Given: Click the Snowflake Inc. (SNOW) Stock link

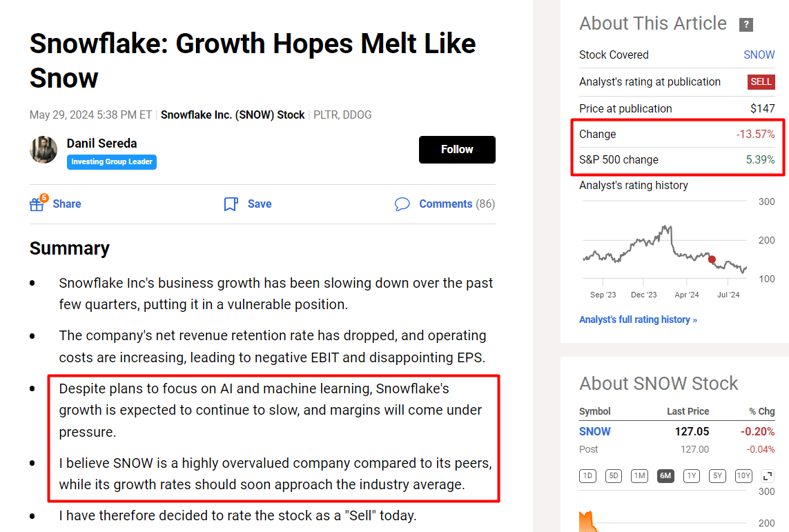Looking at the screenshot, I should 233,115.
